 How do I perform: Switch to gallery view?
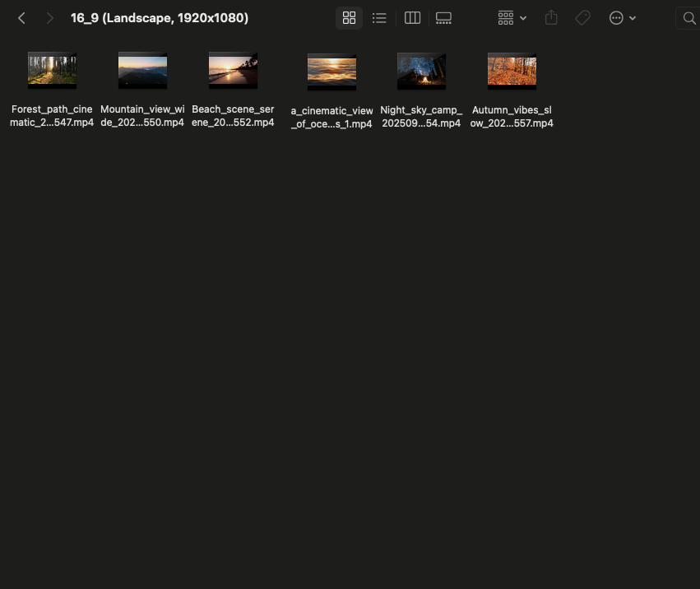click(x=443, y=18)
